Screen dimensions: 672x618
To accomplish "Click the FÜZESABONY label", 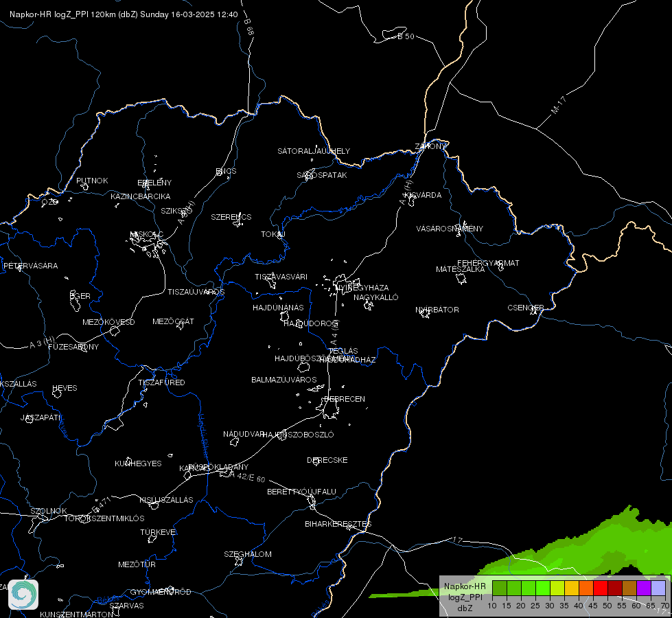I will pos(73,347).
